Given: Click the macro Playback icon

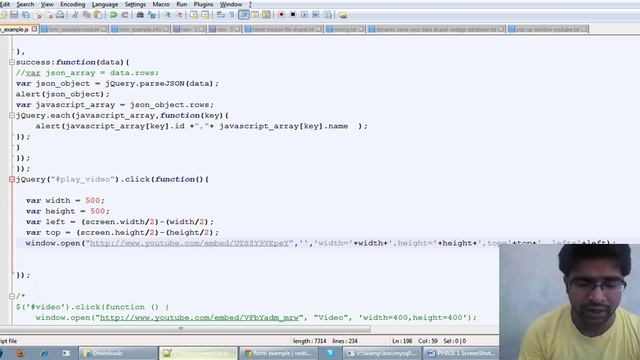Looking at the screenshot, I should 304,15.
